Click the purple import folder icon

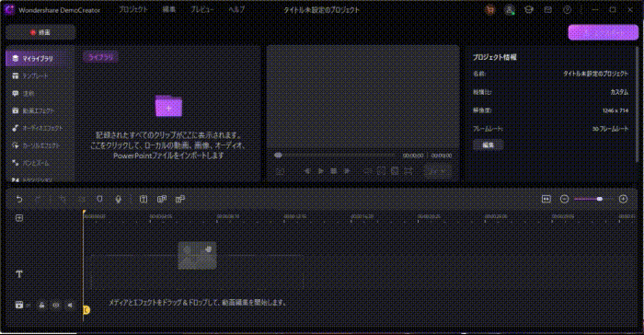tap(168, 106)
